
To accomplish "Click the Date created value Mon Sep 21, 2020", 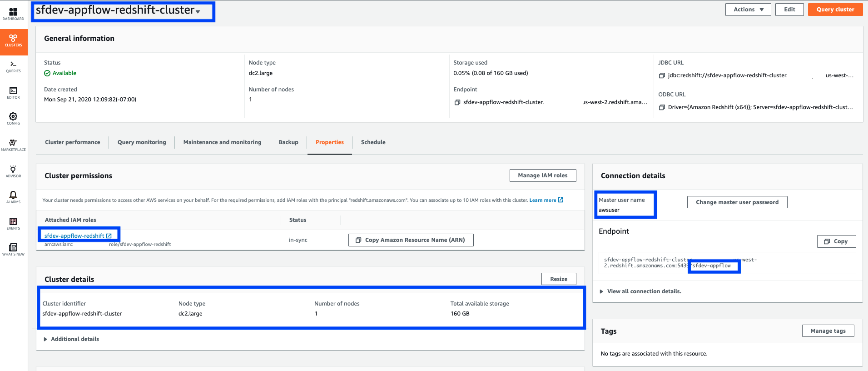I will tap(90, 100).
